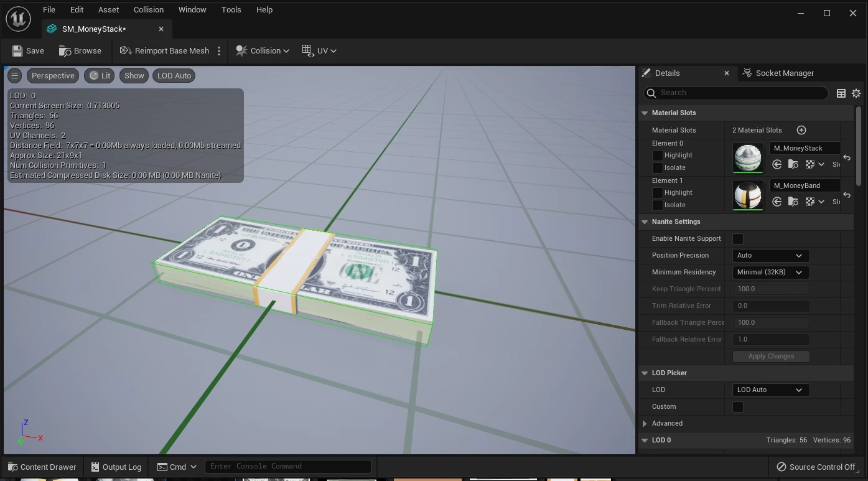The image size is (868, 481).
Task: Enable Isolate for Element 1
Action: pyautogui.click(x=657, y=205)
